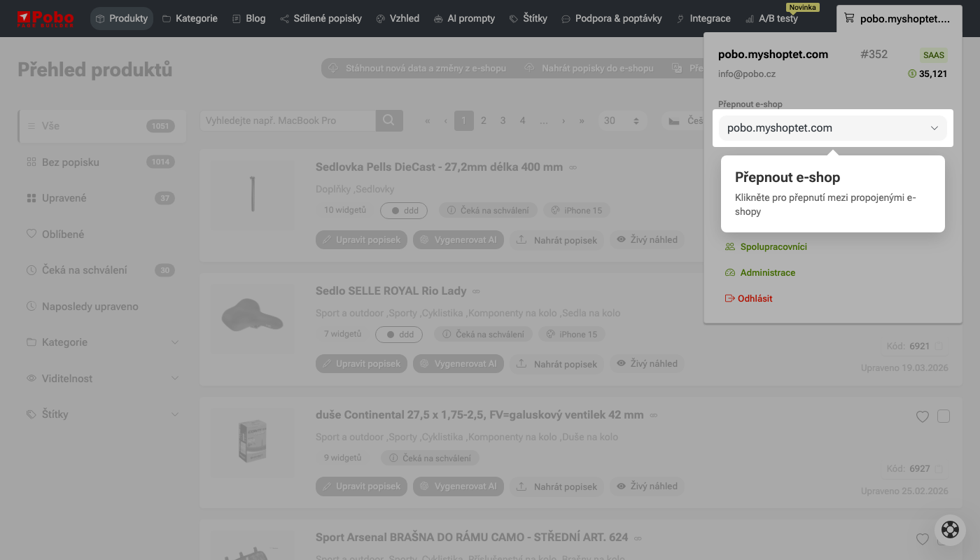Viewport: 980px width, 560px height.
Task: Favorite the duše Continental product heart
Action: point(923,416)
